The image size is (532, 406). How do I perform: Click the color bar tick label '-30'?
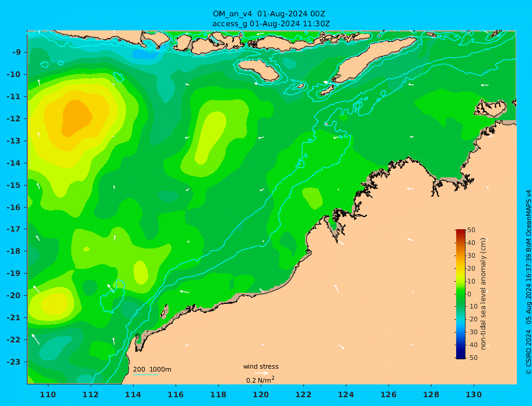(472, 332)
